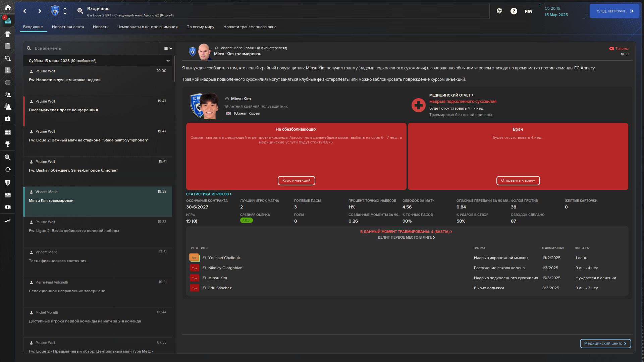
Task: Open the finances money sidebar icon
Action: (7, 207)
